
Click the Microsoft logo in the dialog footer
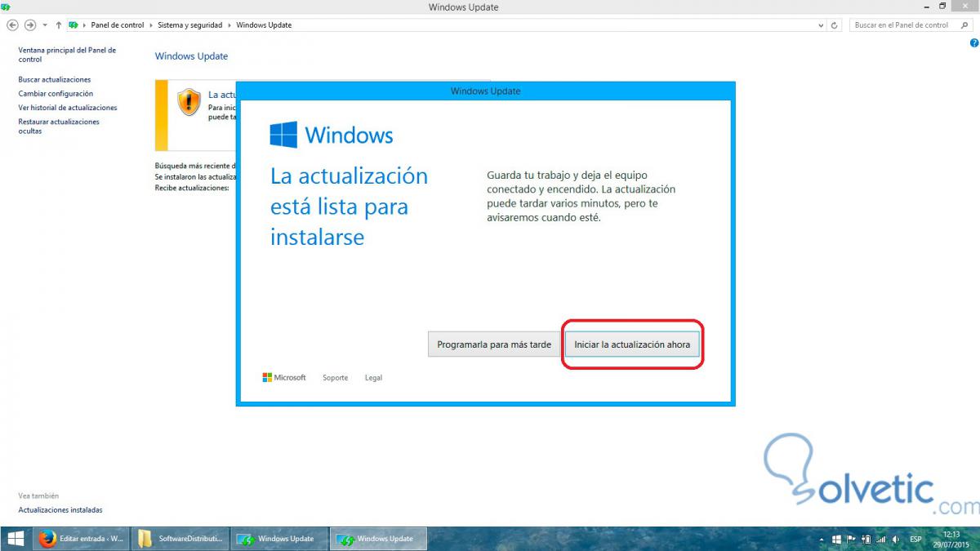(284, 378)
